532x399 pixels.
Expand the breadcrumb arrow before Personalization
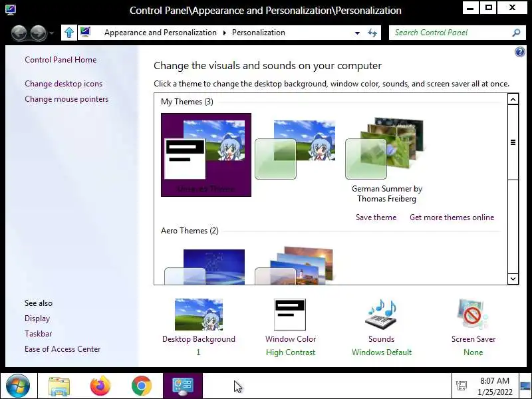tap(225, 33)
